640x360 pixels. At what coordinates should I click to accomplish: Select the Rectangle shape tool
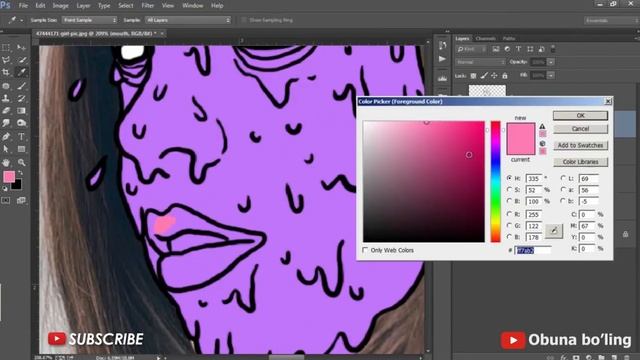[x=22, y=149]
